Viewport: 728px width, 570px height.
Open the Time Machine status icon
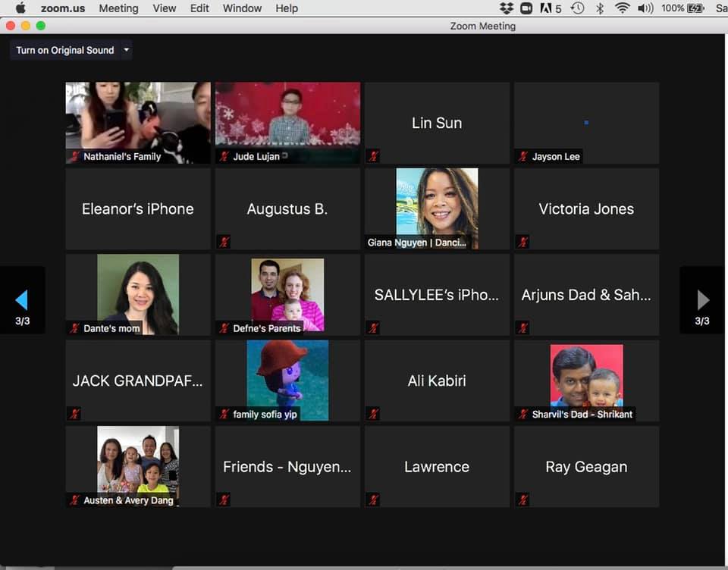pos(578,8)
